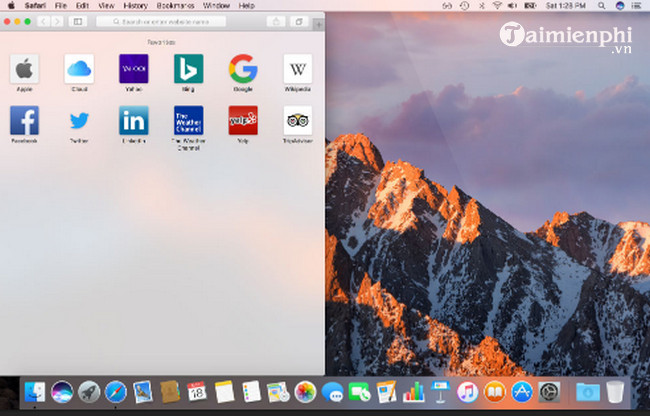The image size is (650, 416).
Task: Open Finder from the Dock
Action: 35,392
